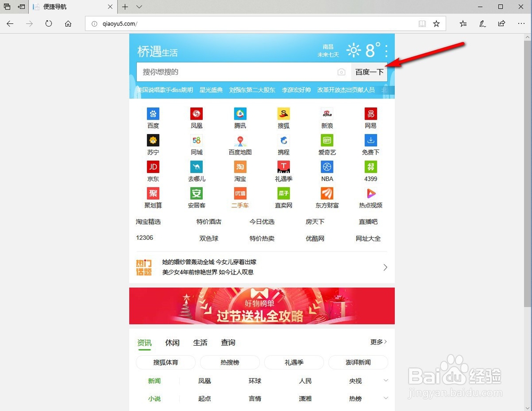Viewport: 532px width, 411px height.
Task: Click the page vertical scrollbar thumb
Action: [528, 173]
